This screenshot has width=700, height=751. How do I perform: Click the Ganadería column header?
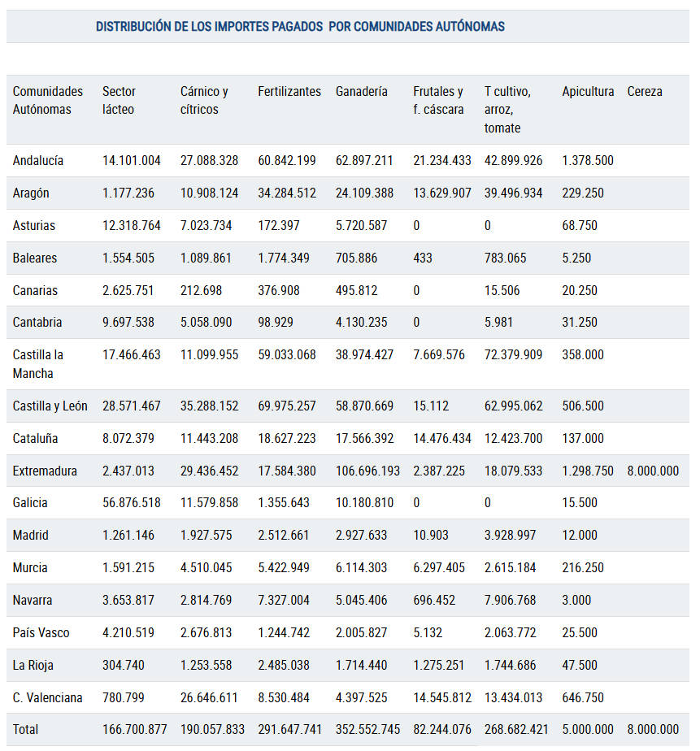(x=361, y=91)
